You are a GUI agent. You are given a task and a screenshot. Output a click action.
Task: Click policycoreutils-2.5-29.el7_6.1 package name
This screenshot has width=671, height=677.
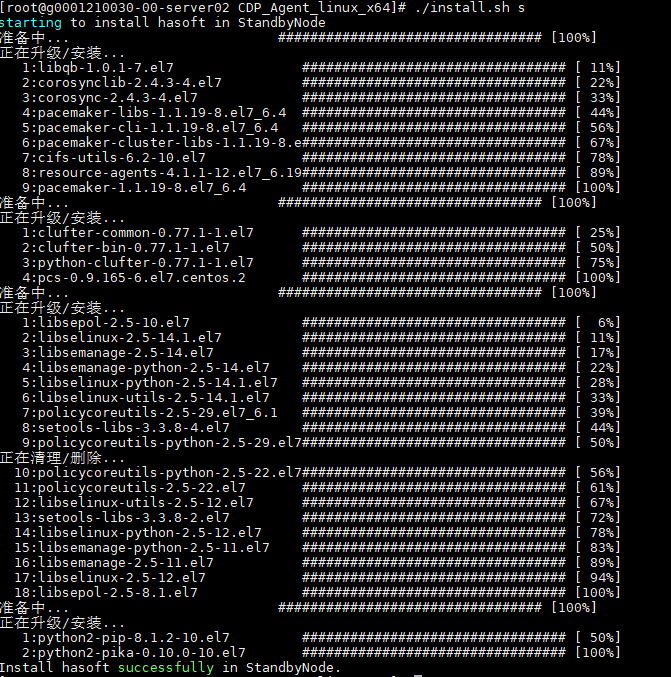[x=158, y=413]
